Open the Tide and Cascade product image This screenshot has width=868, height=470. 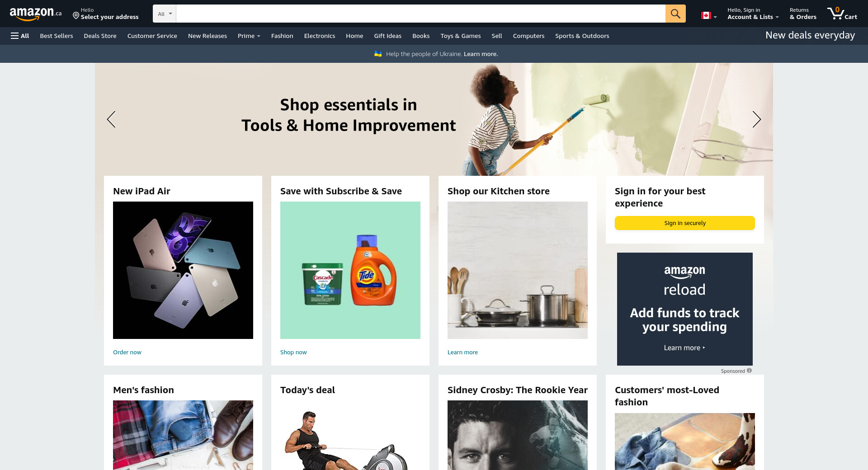click(x=350, y=270)
